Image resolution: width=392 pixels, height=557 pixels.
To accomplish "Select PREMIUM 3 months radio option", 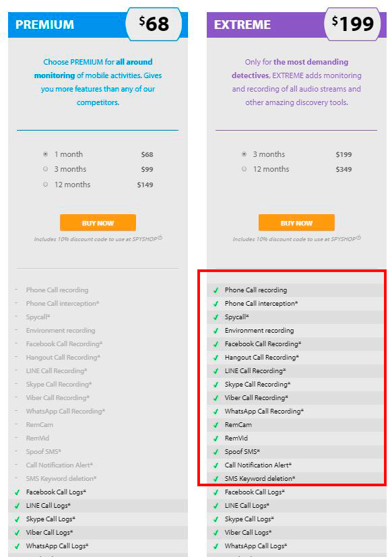I will tap(46, 169).
